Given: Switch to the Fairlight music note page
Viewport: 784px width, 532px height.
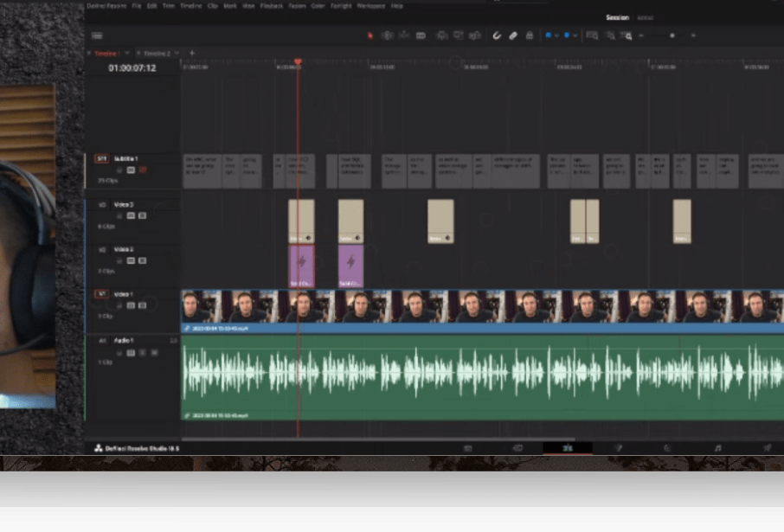Looking at the screenshot, I should coord(718,448).
